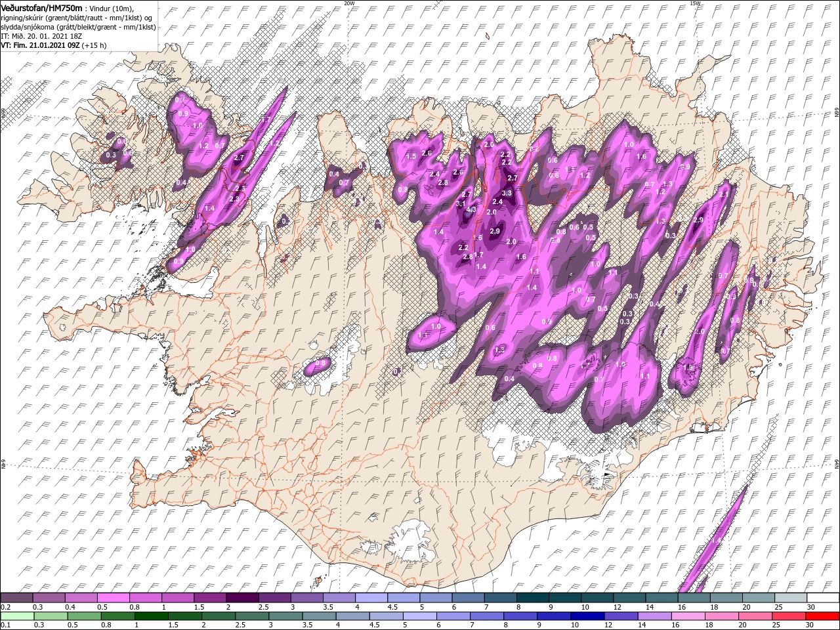Click the 0.4 label of the snow legend

tap(69, 607)
